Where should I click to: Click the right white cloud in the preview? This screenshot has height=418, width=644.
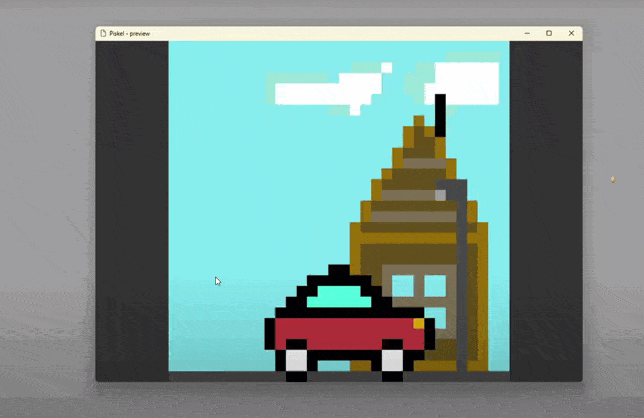pyautogui.click(x=467, y=82)
